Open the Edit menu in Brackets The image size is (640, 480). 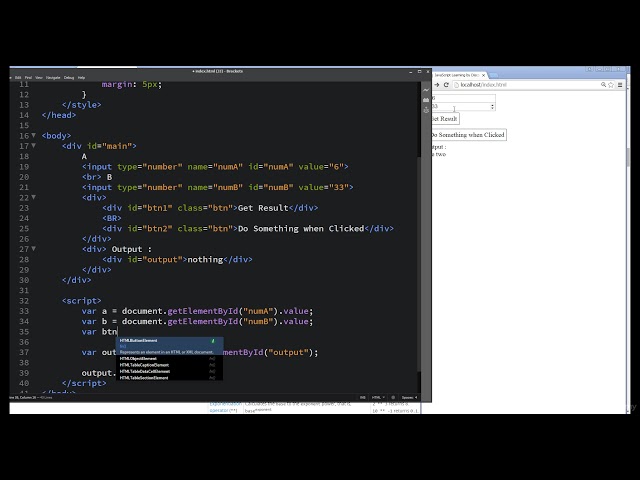(18, 78)
